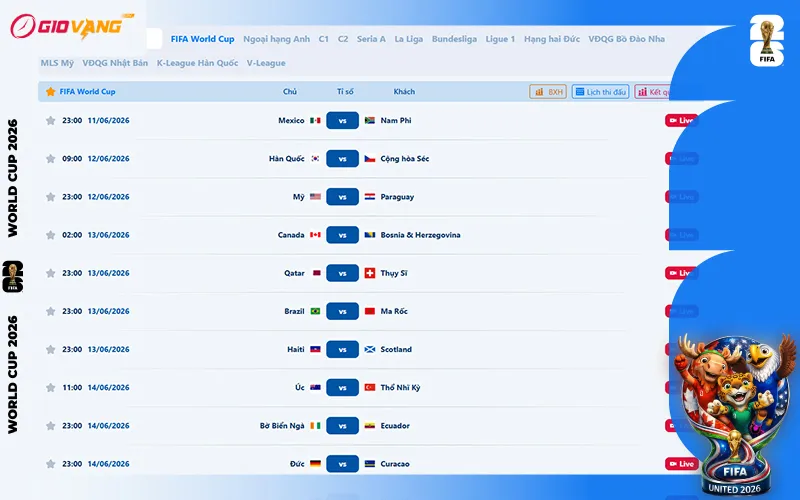Favorite the Úc vs Thổ Nhĩ Kỳ star
Screen dimensions: 800x500
point(51,388)
